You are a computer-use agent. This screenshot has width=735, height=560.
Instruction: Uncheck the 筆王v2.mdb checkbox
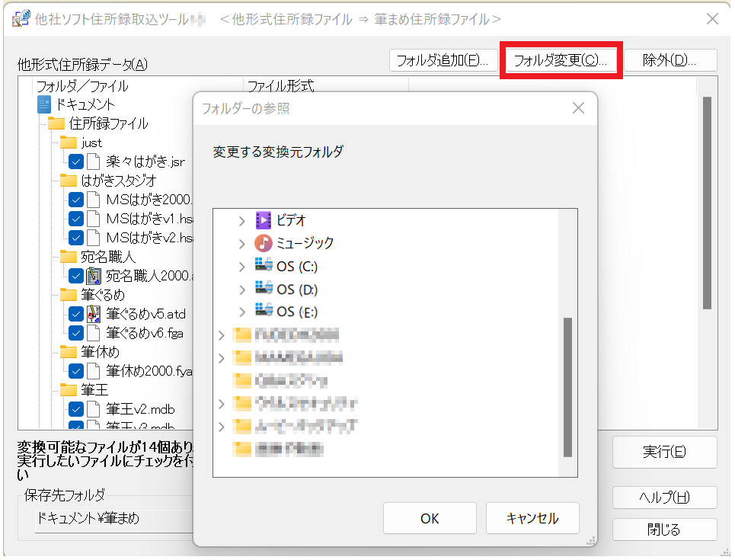(76, 409)
